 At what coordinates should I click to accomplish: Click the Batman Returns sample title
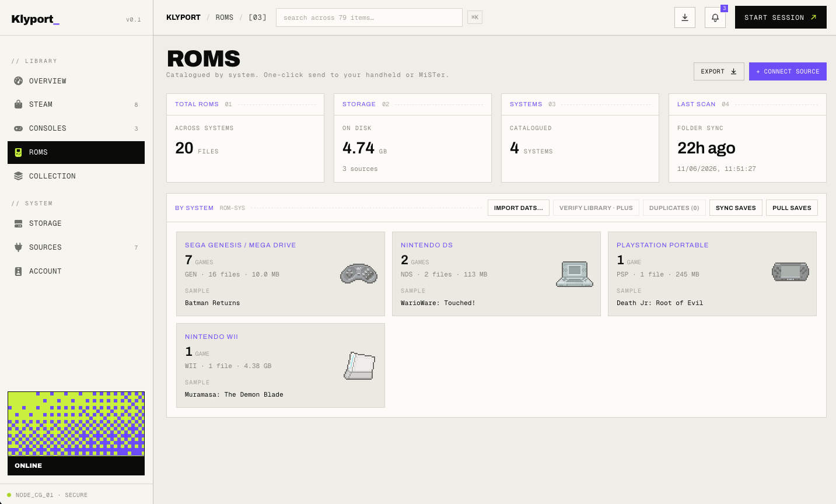pyautogui.click(x=212, y=303)
